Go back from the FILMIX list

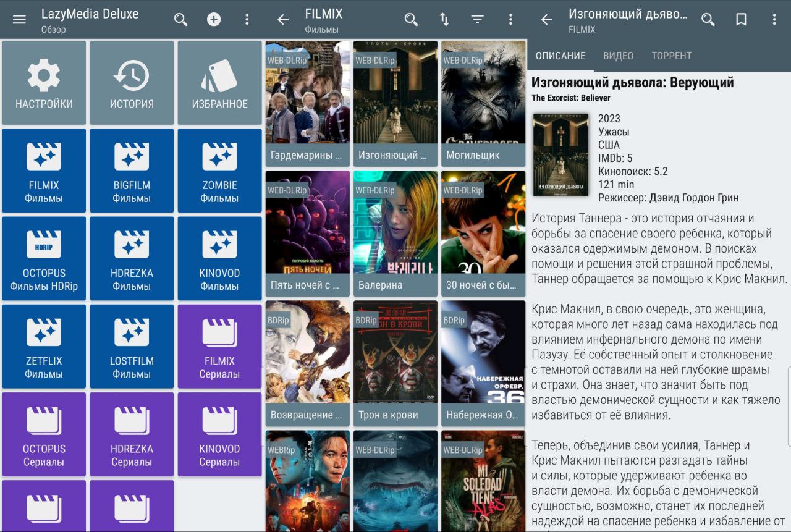pos(283,19)
